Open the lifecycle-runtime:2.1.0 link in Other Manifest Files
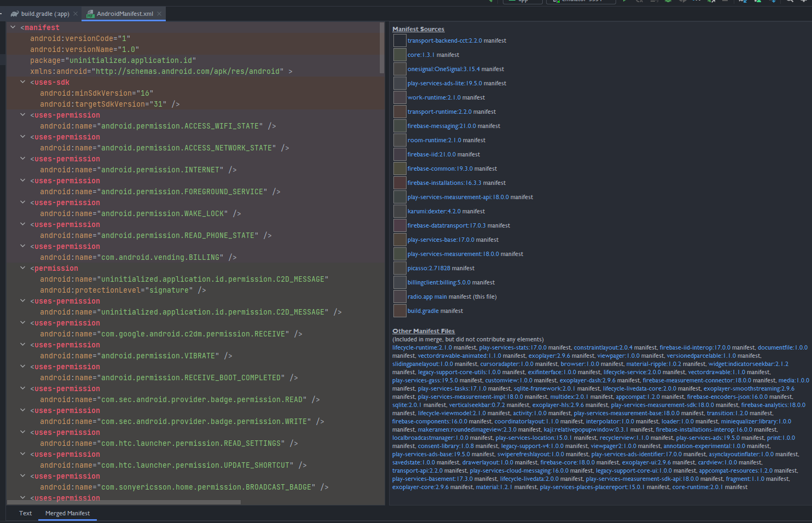This screenshot has width=812, height=523. pos(422,347)
